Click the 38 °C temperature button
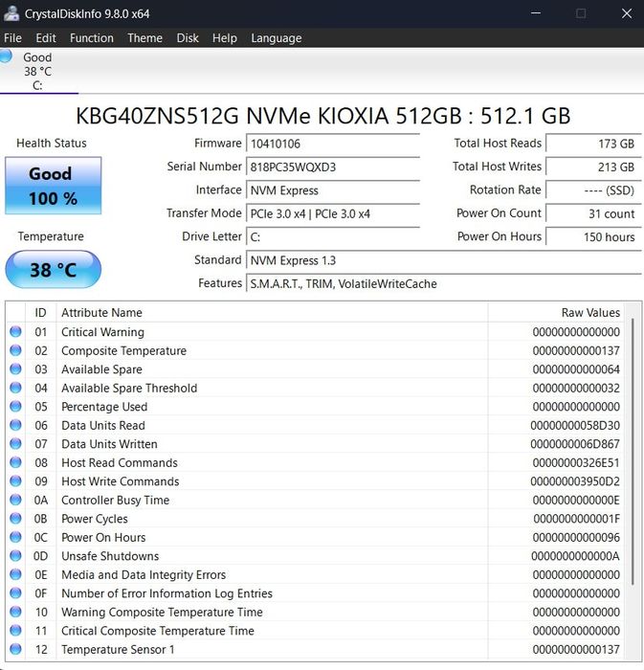 53,269
